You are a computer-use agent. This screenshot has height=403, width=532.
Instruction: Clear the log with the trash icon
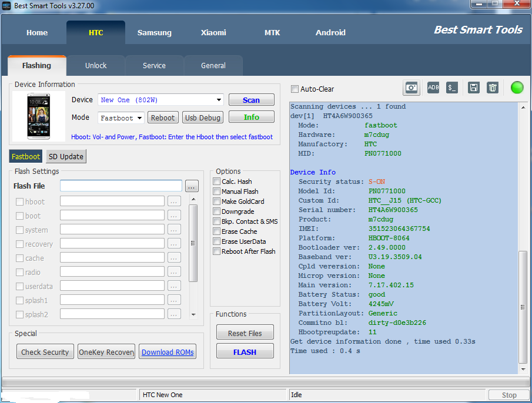(492, 88)
